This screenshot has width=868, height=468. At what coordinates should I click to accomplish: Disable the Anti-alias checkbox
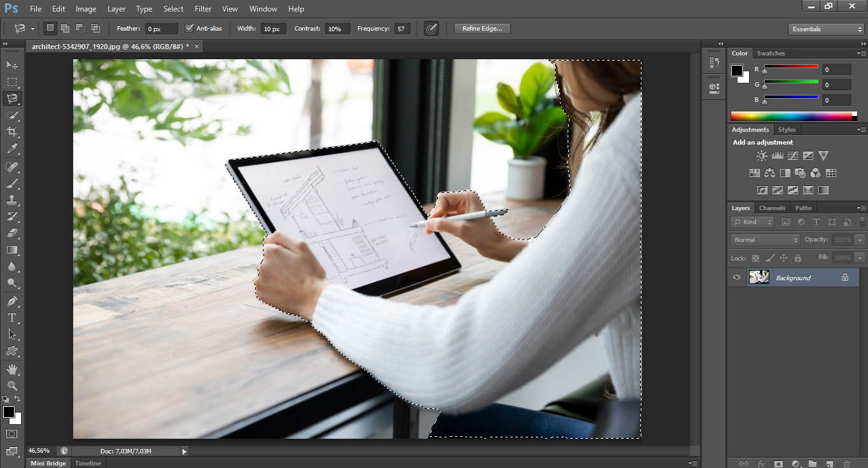point(189,28)
